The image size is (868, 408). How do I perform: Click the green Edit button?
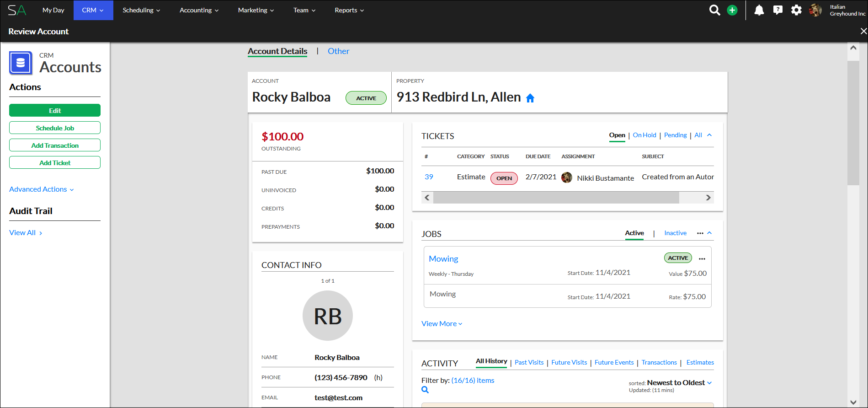pyautogui.click(x=55, y=110)
